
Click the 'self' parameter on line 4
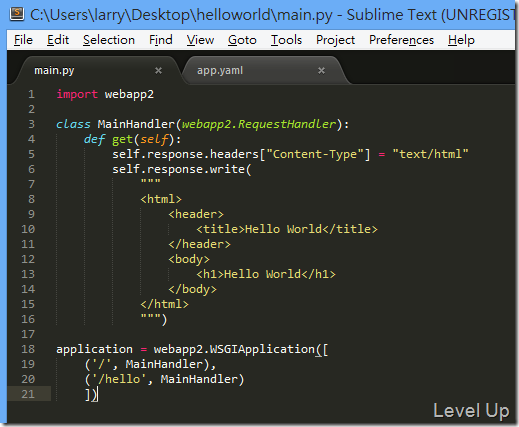point(154,139)
